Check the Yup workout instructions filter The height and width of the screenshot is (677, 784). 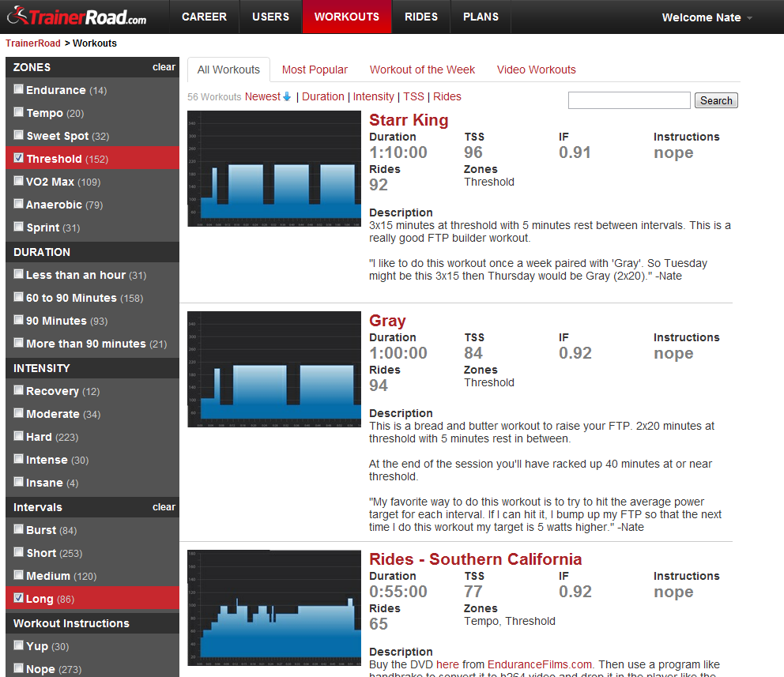[x=18, y=645]
